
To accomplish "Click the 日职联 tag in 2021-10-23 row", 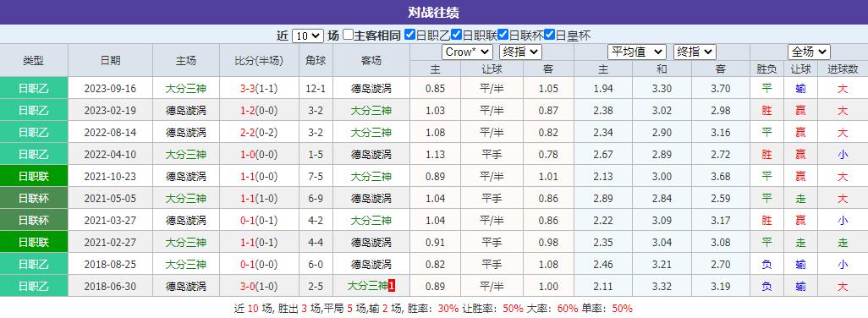I will (34, 177).
